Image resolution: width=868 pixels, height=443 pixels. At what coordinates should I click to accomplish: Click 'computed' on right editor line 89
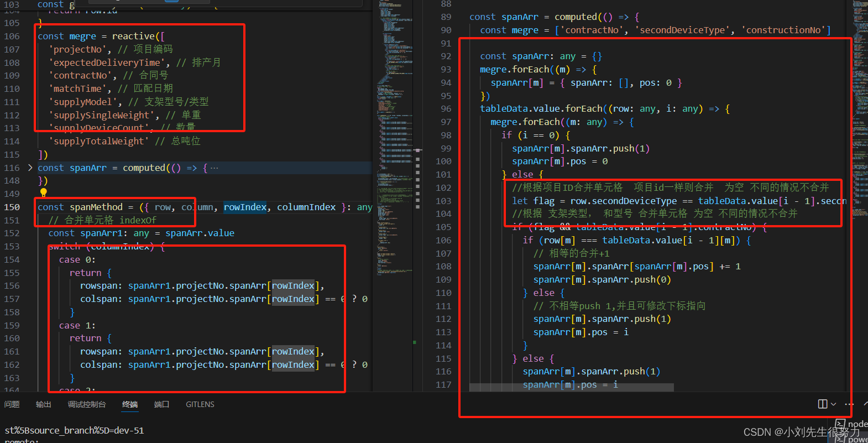(576, 17)
